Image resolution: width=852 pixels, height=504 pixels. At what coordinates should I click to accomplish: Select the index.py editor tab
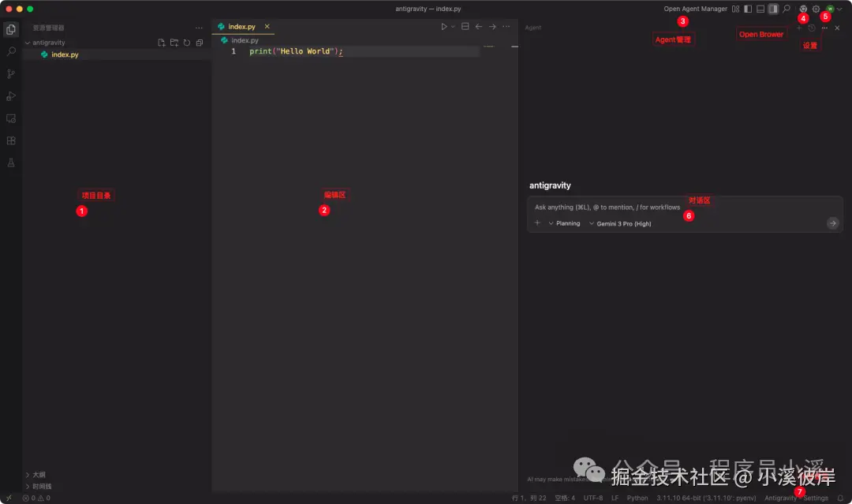pos(243,27)
